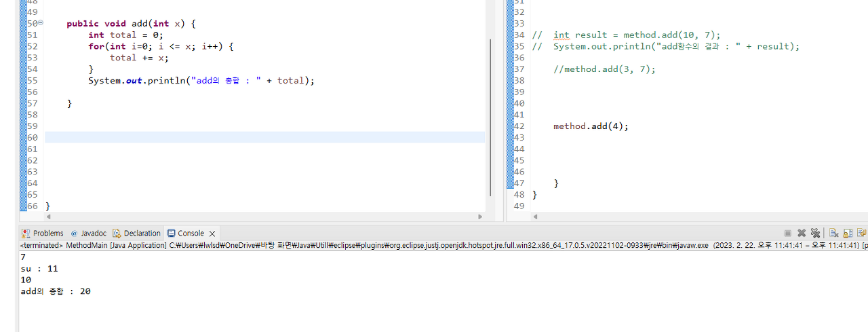Click left arrow of right editor horizontal scrollbar
The width and height of the screenshot is (868, 332).
(535, 217)
